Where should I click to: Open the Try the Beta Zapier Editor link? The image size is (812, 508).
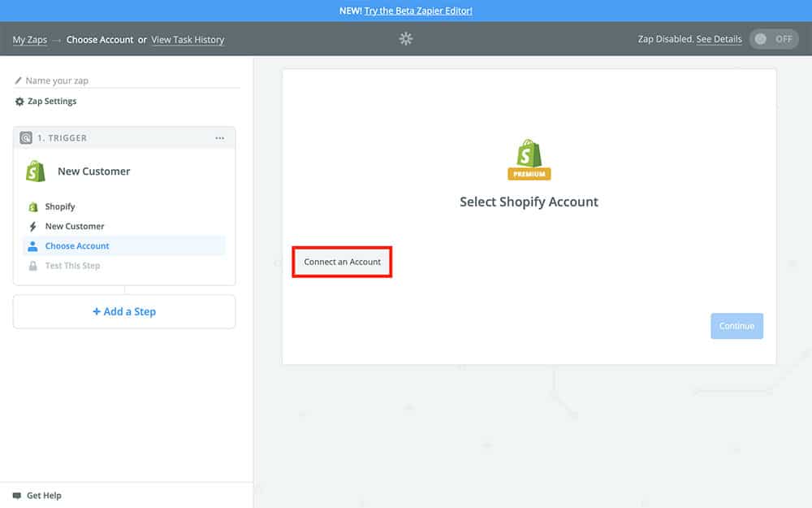[418, 11]
